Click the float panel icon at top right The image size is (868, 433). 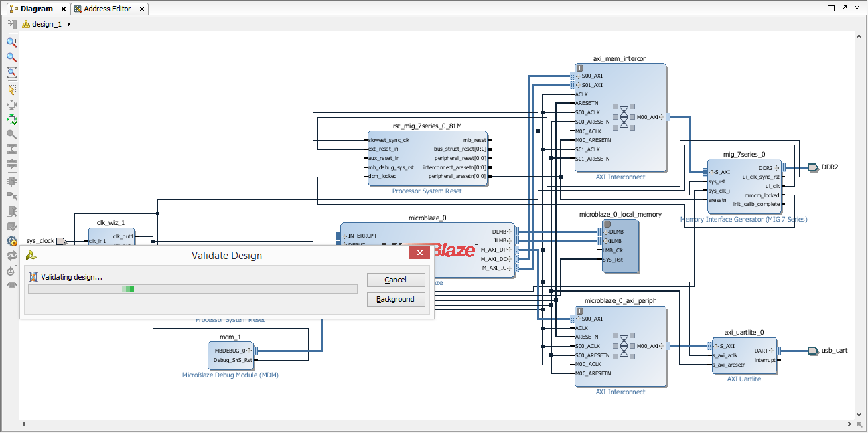843,9
